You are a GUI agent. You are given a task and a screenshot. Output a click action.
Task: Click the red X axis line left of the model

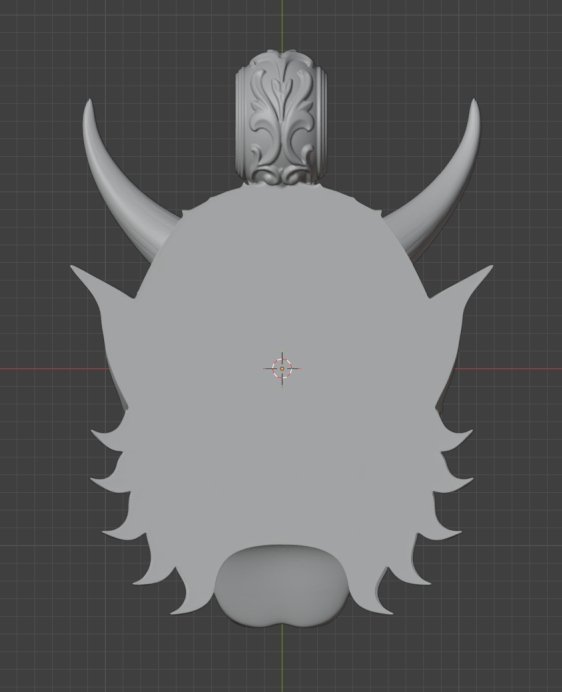[x=53, y=369]
